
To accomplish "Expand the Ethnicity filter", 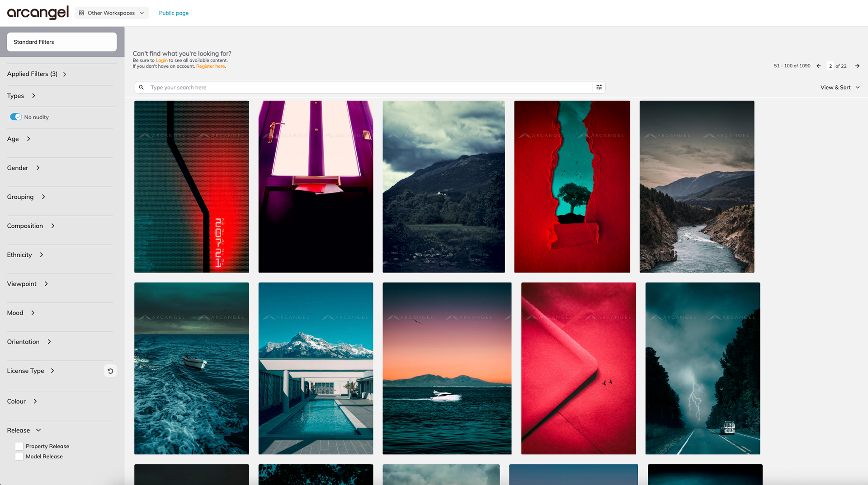I will pos(25,255).
